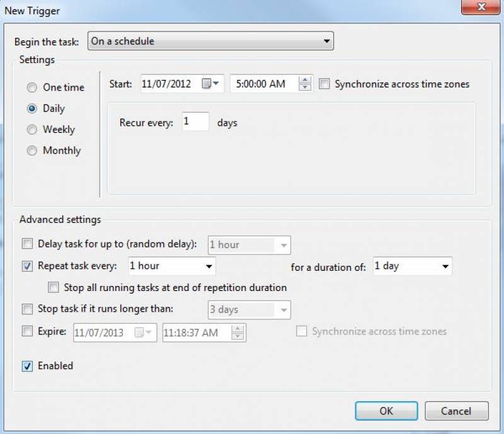This screenshot has height=434, width=504.
Task: Decrease the Expire time with down arrow
Action: pos(238,336)
